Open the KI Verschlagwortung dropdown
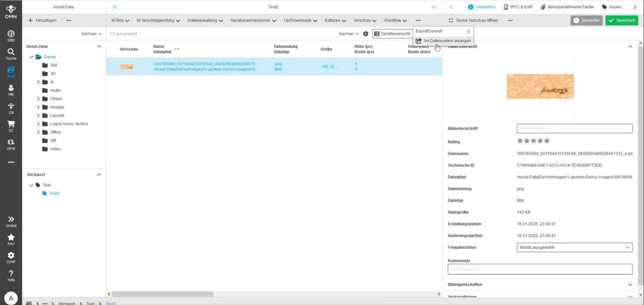This screenshot has width=644, height=305. [x=158, y=20]
